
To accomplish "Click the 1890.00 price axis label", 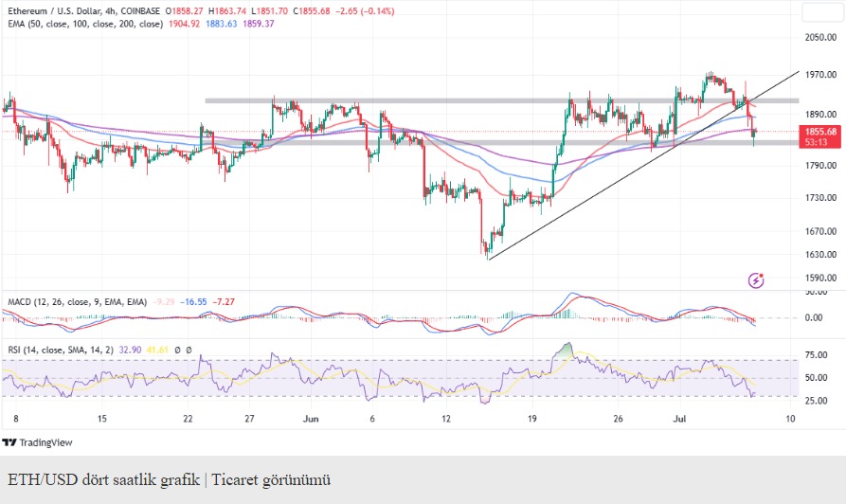I will click(x=820, y=115).
